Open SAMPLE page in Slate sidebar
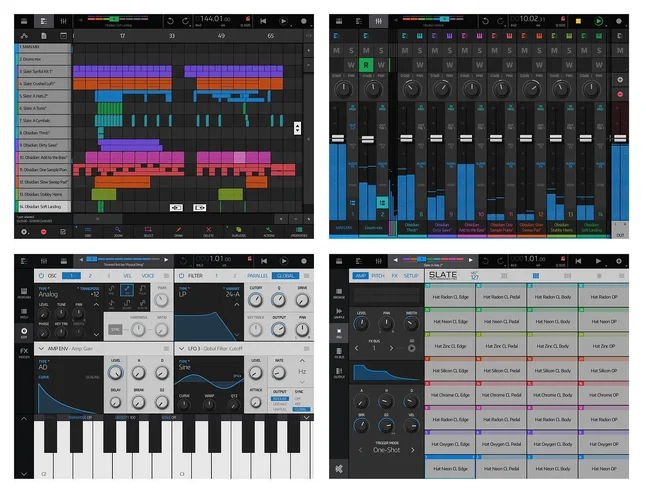This screenshot has height=500, width=646. point(339,313)
